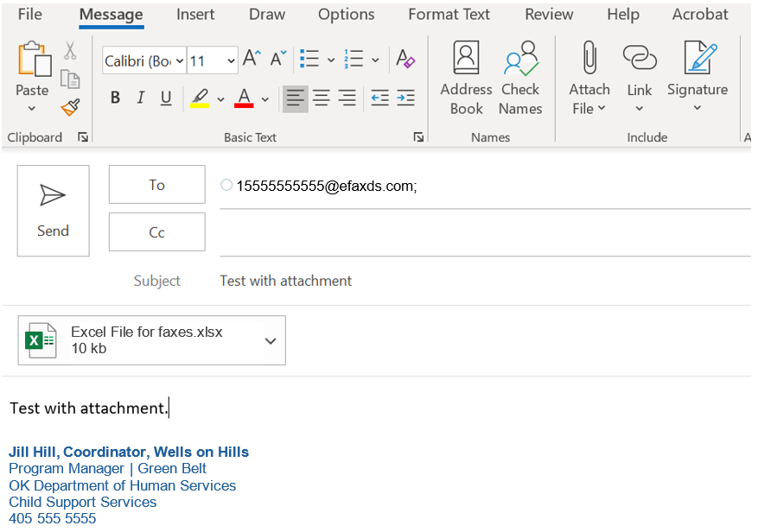Screen dimensions: 758x532
Task: Center align the text
Action: (322, 98)
